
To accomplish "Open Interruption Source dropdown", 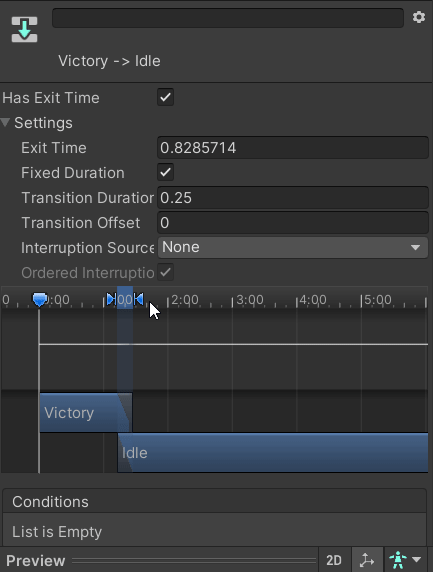I will click(293, 247).
